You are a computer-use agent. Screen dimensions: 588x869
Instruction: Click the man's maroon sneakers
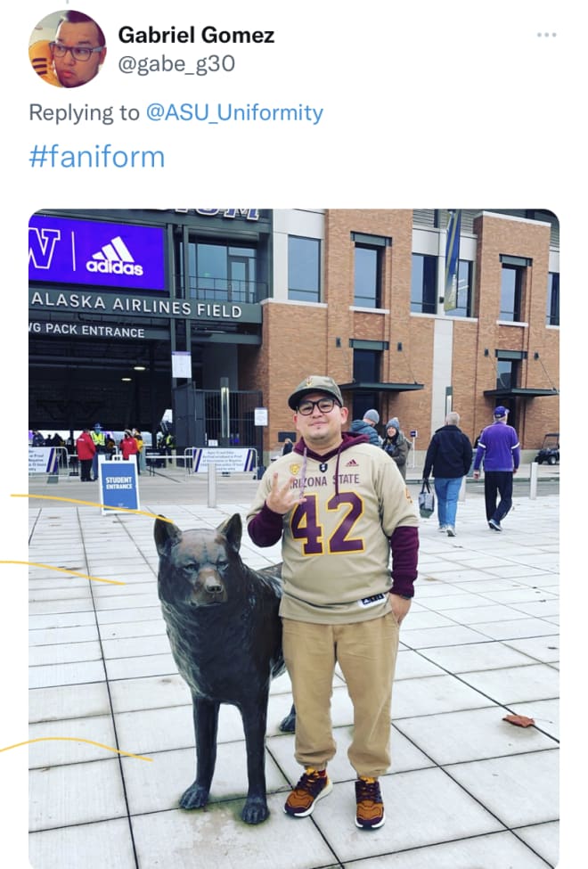(335, 798)
